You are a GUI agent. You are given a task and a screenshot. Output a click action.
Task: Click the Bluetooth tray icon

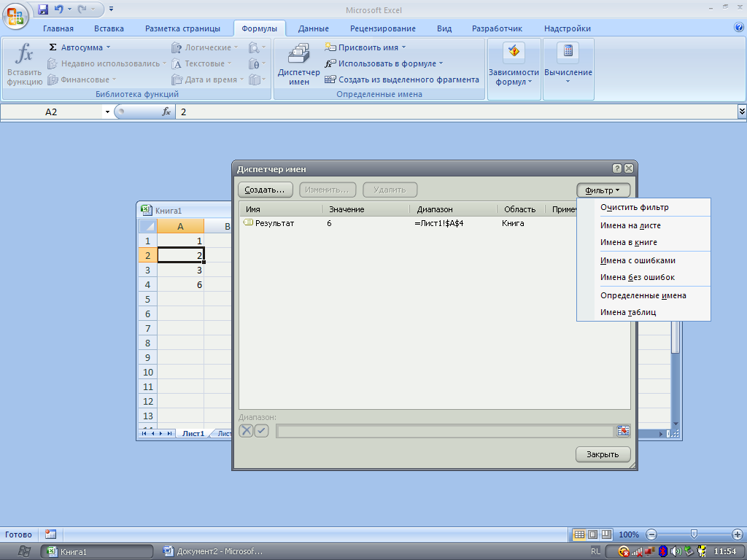pyautogui.click(x=662, y=551)
